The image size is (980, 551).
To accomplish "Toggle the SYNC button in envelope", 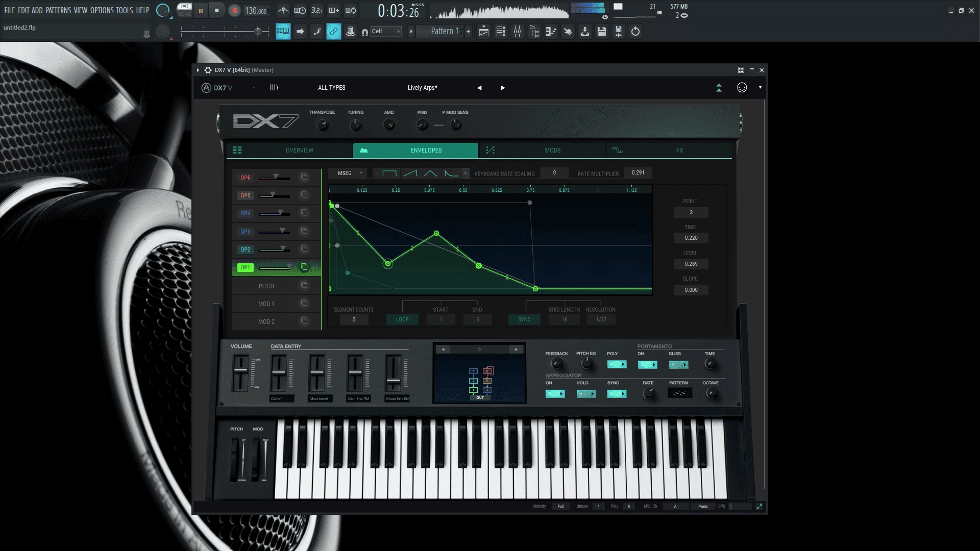I will click(524, 319).
